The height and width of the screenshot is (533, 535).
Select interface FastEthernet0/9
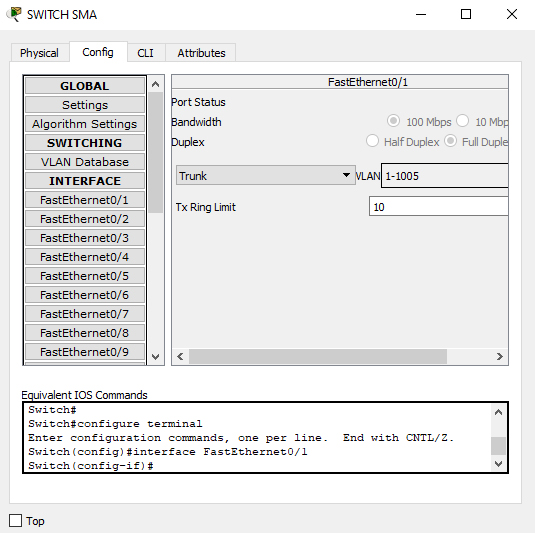click(x=85, y=352)
